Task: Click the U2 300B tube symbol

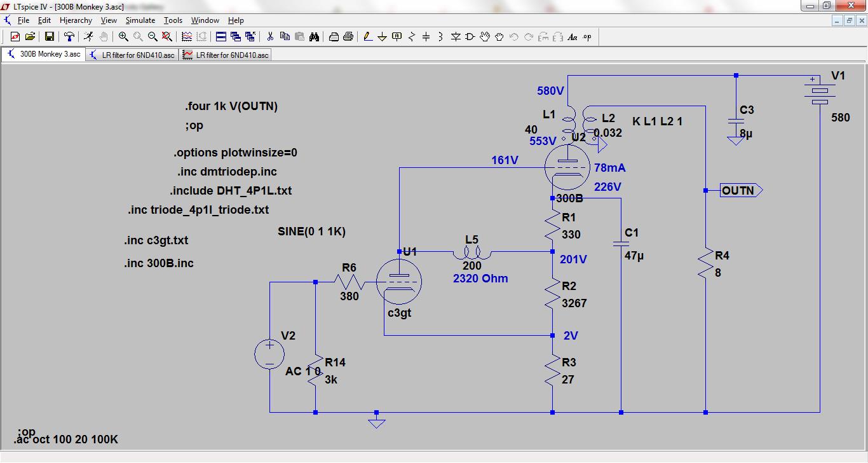Action: click(567, 167)
